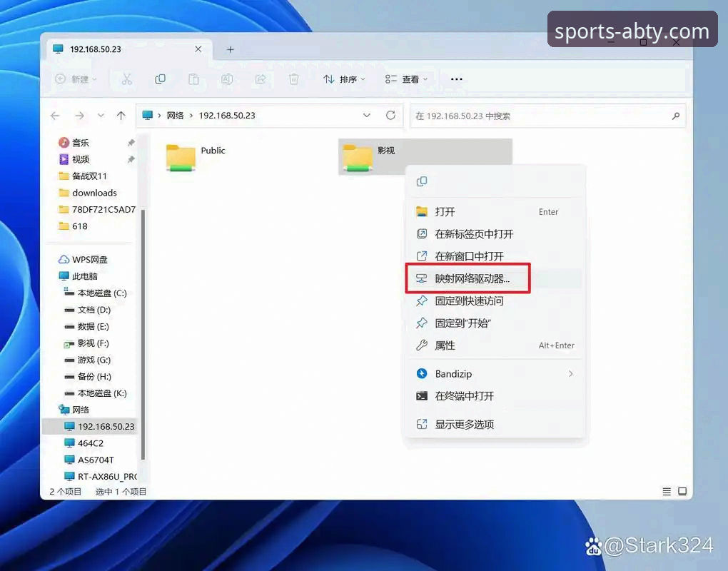Open downloads folder in sidebar
Image resolution: width=728 pixels, height=571 pixels.
(88, 193)
